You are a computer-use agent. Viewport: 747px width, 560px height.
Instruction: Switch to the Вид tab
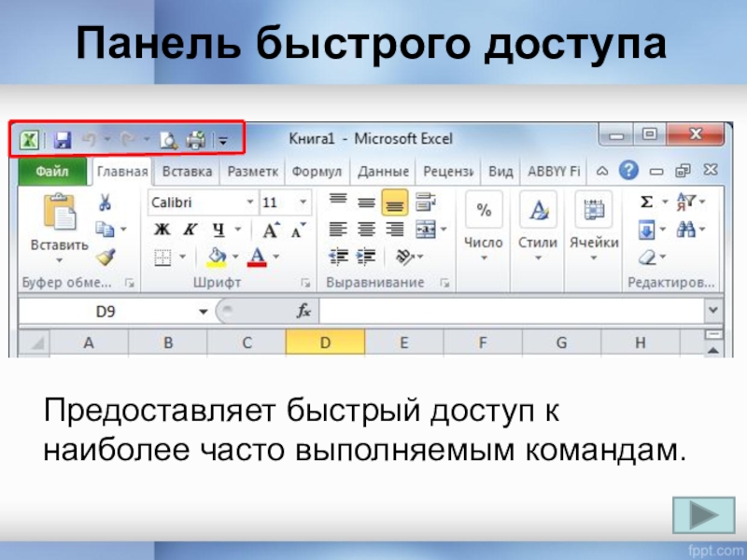[500, 172]
